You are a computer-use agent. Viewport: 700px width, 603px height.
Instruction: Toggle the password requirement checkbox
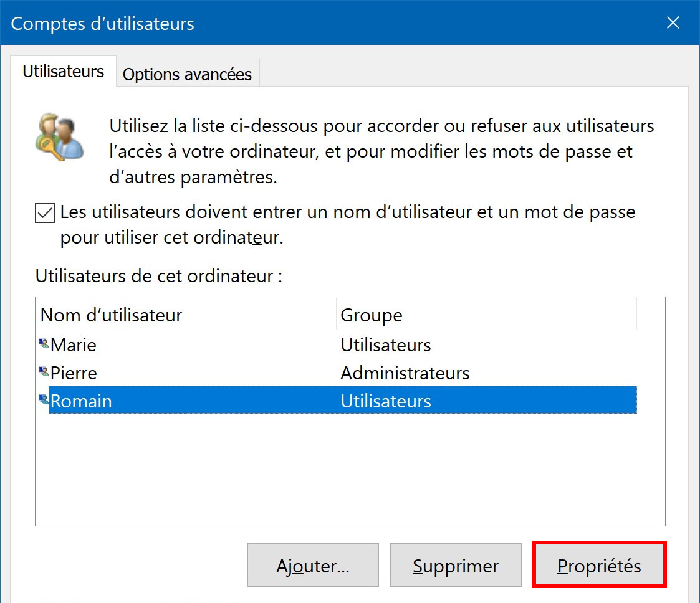pos(45,213)
